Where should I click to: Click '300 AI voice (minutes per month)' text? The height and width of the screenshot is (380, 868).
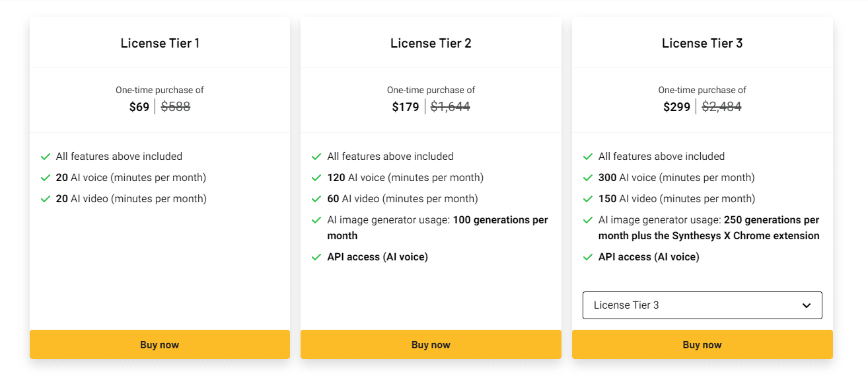click(x=676, y=178)
